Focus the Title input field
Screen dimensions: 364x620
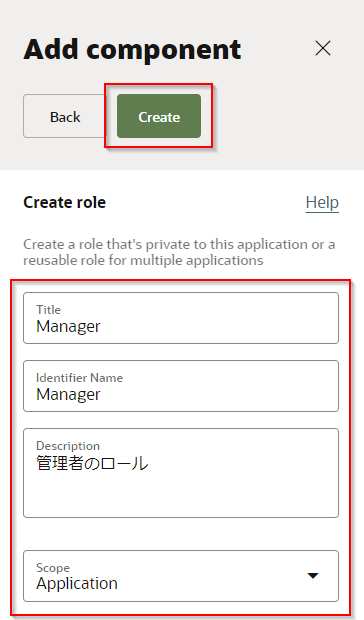(x=181, y=318)
